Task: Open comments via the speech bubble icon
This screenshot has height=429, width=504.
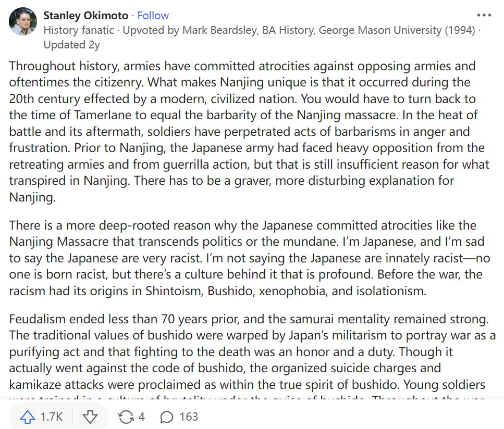Action: pyautogui.click(x=167, y=417)
